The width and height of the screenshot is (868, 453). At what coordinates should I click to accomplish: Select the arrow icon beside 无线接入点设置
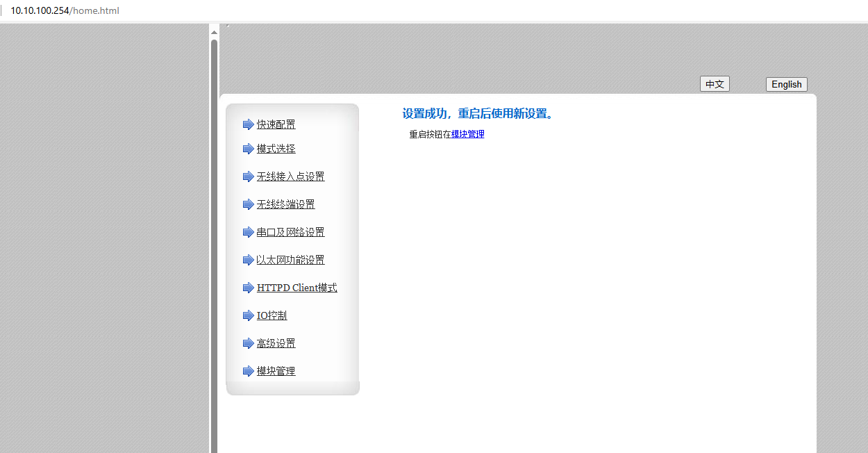click(x=248, y=176)
